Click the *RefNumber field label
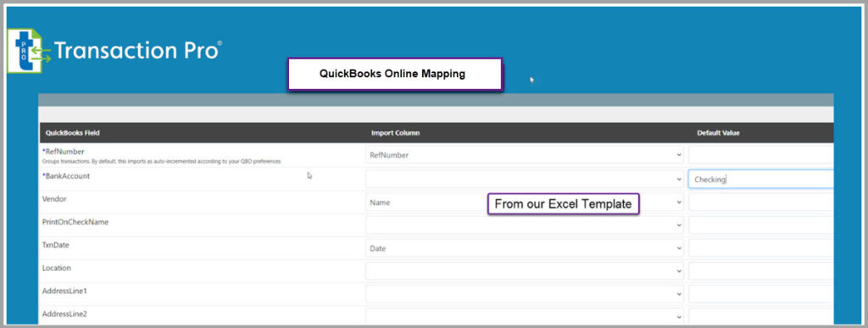 point(63,151)
